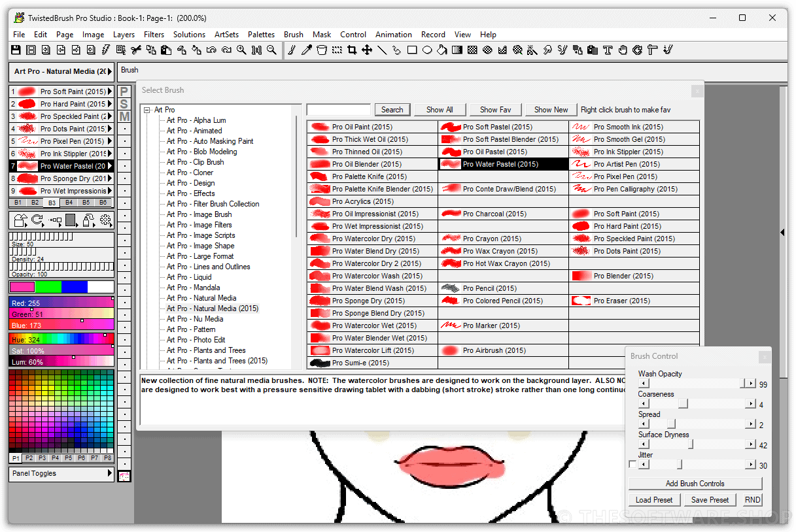Switch to the B4 brush bank tab
This screenshot has width=796, height=532.
pos(69,203)
